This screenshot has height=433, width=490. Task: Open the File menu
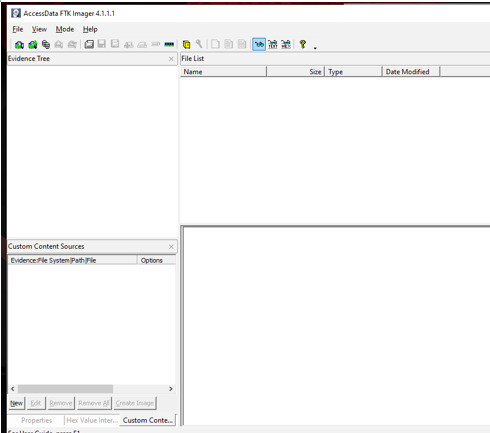pyautogui.click(x=18, y=29)
